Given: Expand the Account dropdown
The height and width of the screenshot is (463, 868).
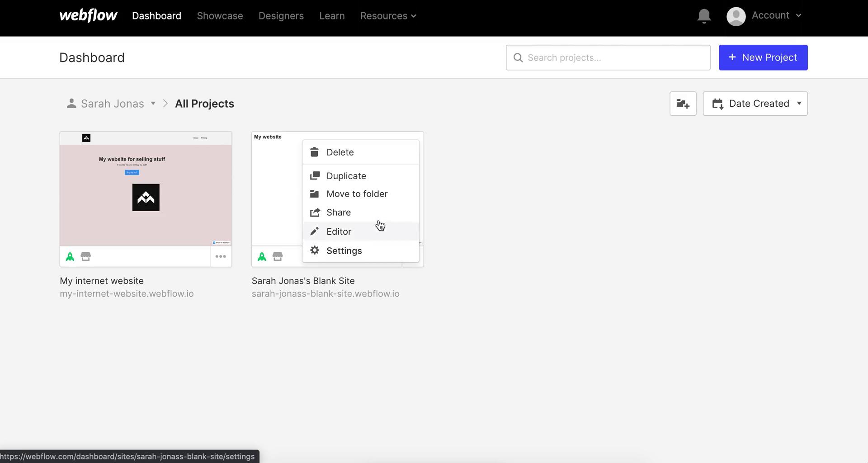Looking at the screenshot, I should click(776, 15).
